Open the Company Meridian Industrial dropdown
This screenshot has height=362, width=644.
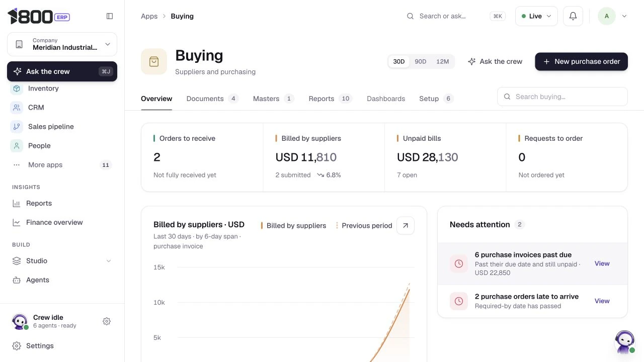(x=62, y=44)
